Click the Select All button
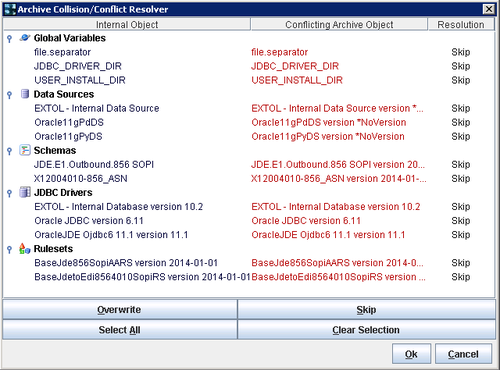 click(x=120, y=330)
